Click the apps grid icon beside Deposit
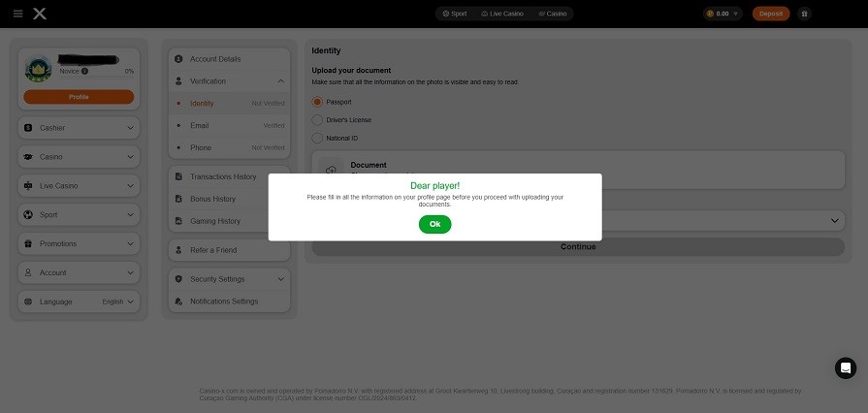 [804, 14]
